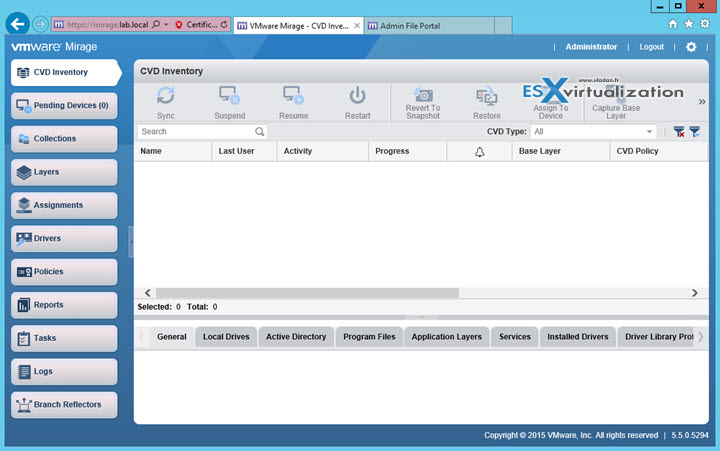Clear filters using red-x funnel icon
This screenshot has height=451, width=720.
coord(679,132)
